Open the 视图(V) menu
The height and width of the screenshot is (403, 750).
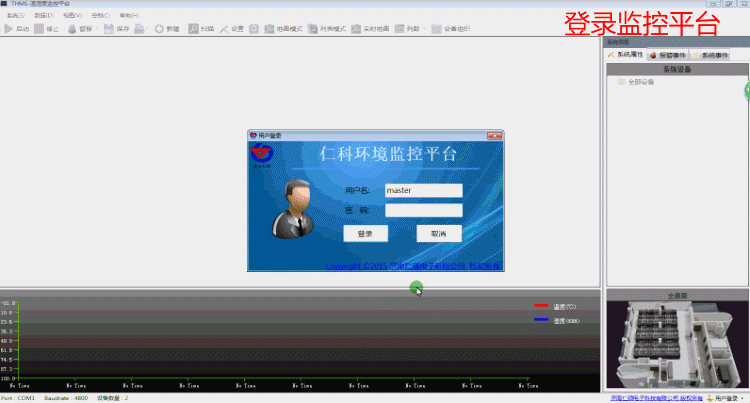point(72,15)
